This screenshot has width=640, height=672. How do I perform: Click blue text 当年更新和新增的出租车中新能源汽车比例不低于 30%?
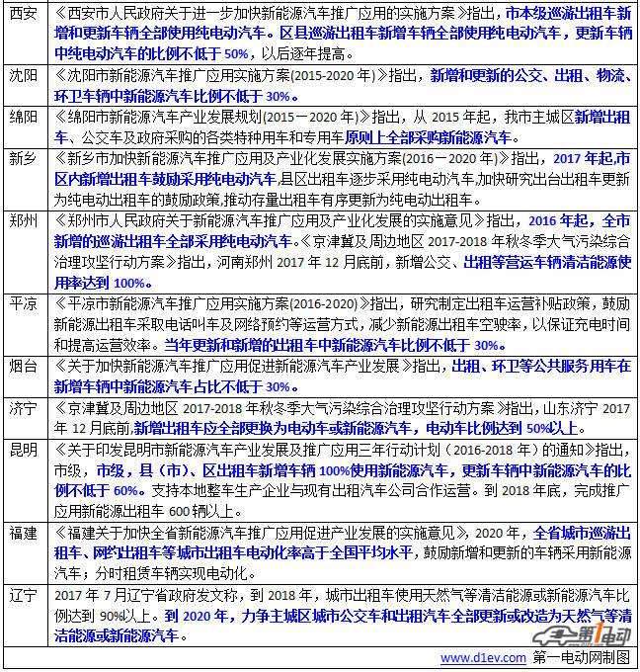pyautogui.click(x=335, y=345)
